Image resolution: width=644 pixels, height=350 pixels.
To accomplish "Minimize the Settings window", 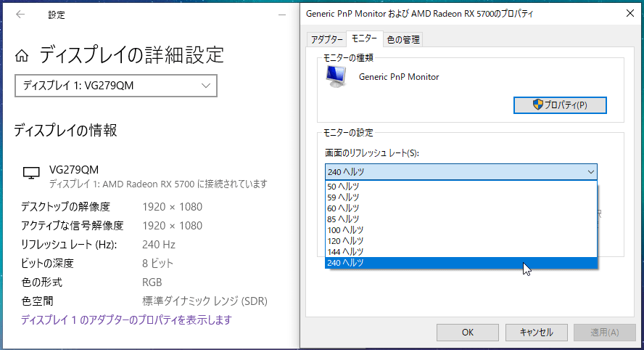I will pos(281,15).
